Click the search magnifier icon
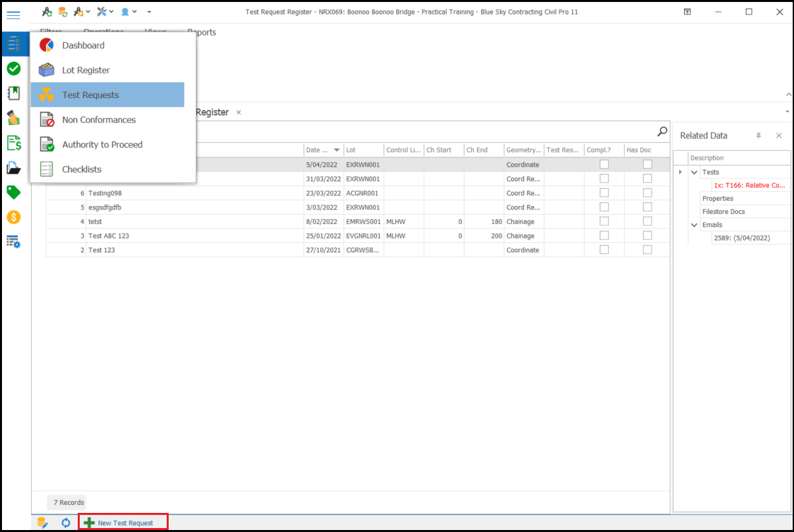The image size is (794, 532). point(662,132)
